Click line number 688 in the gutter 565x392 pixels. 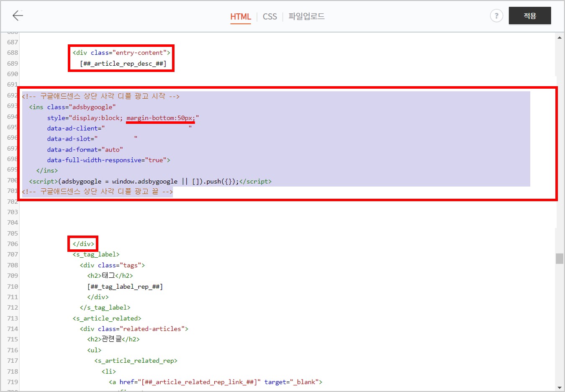click(x=13, y=53)
